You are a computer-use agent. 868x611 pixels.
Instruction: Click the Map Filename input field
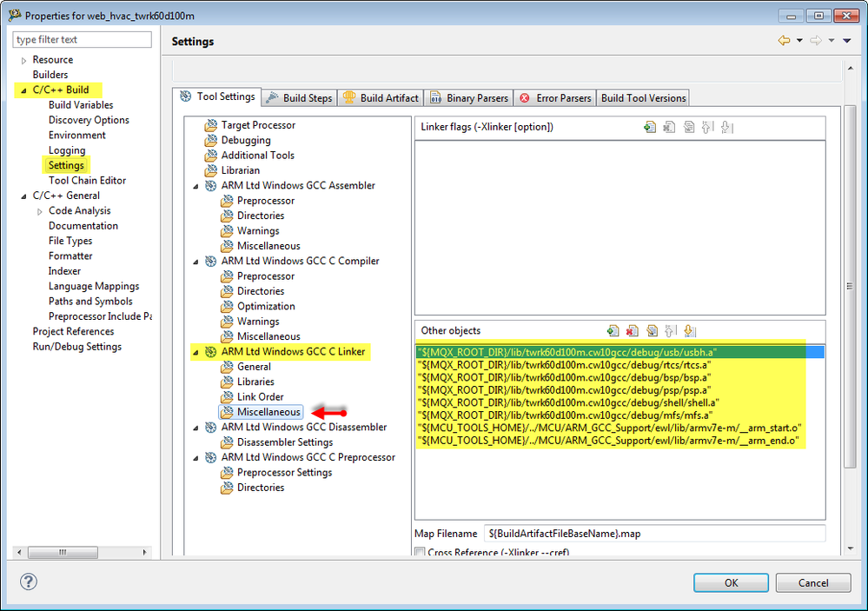point(654,534)
